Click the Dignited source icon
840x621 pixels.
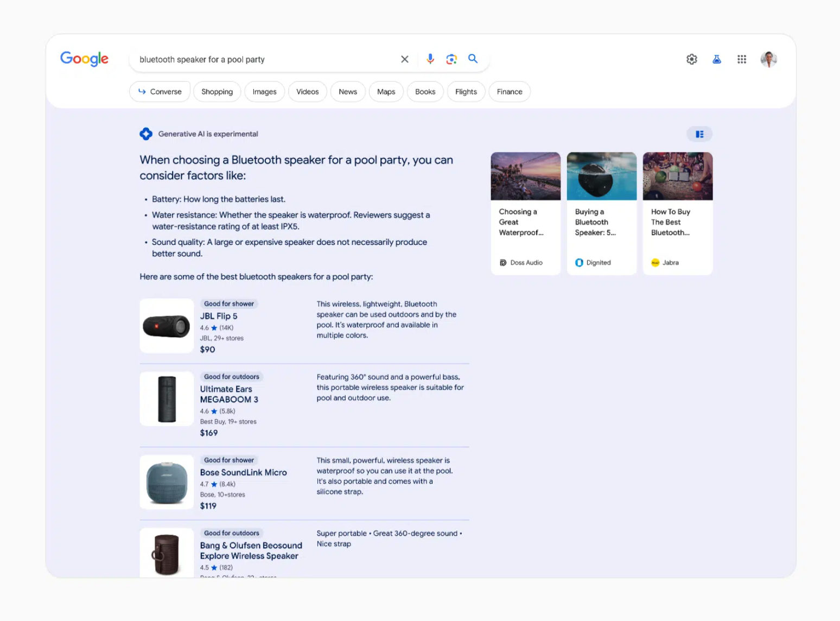(x=579, y=263)
